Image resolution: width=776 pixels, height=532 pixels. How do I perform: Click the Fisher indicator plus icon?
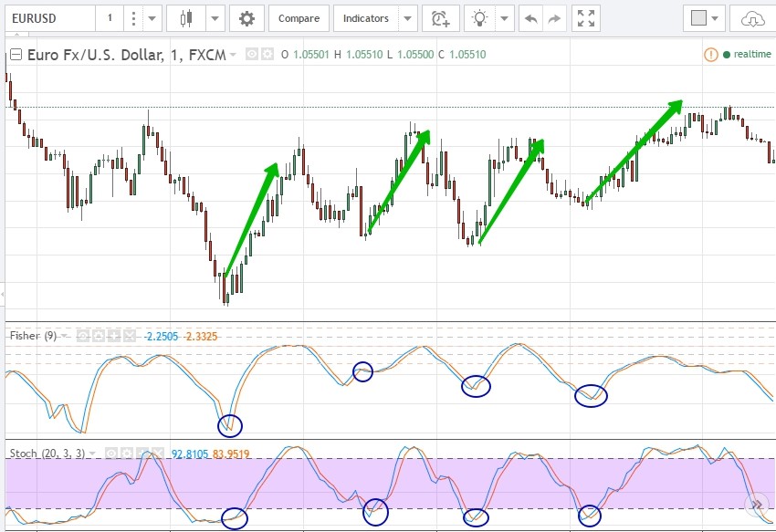[114, 337]
